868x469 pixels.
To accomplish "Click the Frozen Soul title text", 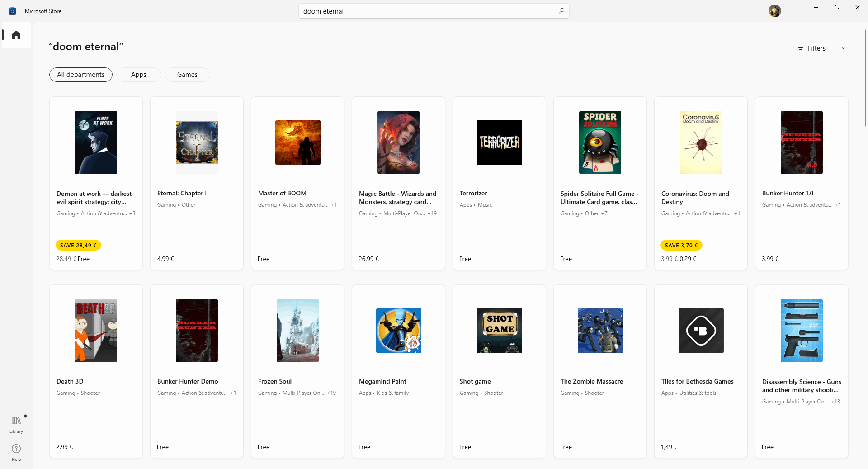I will click(275, 381).
